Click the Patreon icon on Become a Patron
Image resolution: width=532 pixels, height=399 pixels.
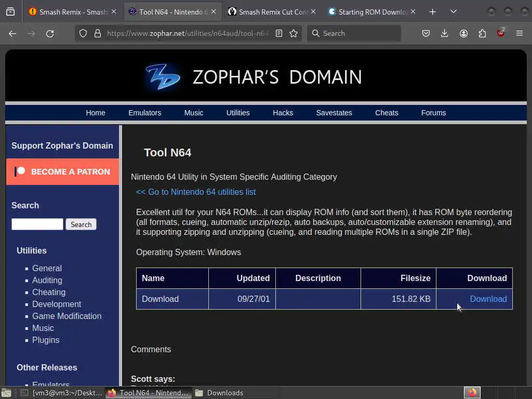point(20,171)
